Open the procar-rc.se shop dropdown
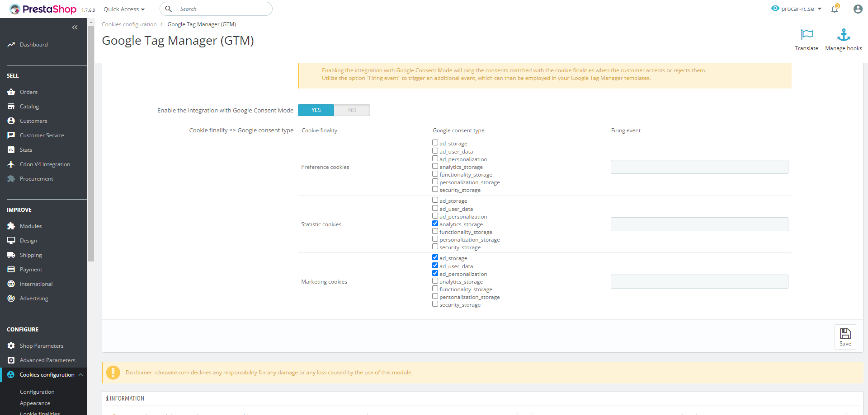 pos(801,9)
